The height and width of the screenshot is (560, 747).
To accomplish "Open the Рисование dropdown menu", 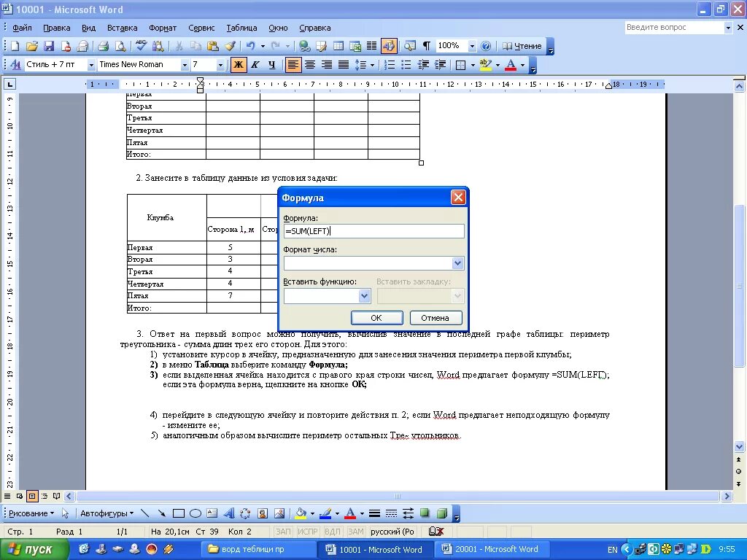I will pyautogui.click(x=31, y=513).
